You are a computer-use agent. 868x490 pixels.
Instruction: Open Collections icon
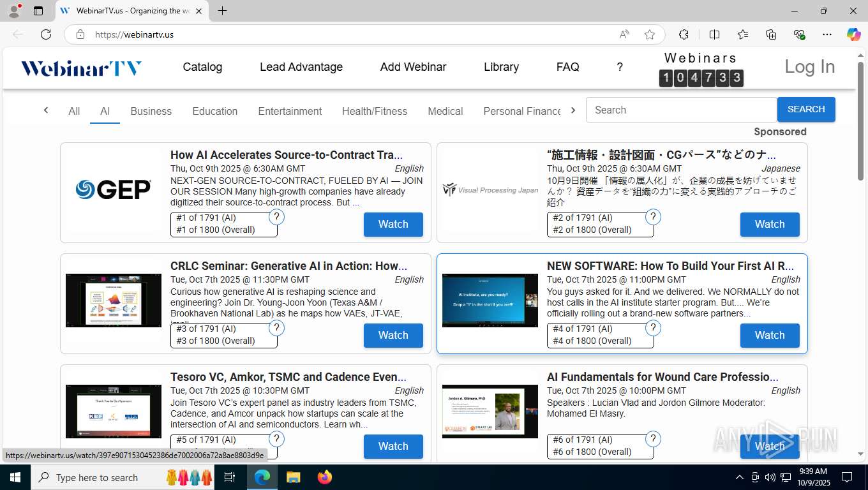[x=771, y=34]
